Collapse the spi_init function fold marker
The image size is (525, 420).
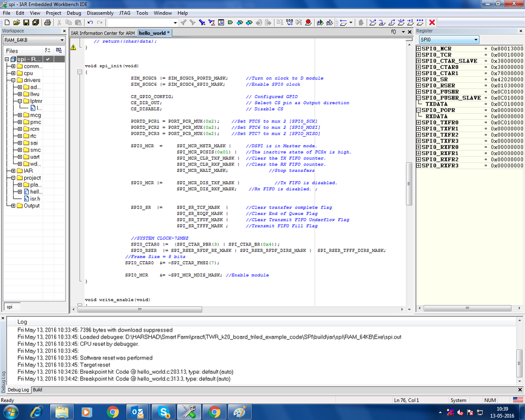point(80,72)
